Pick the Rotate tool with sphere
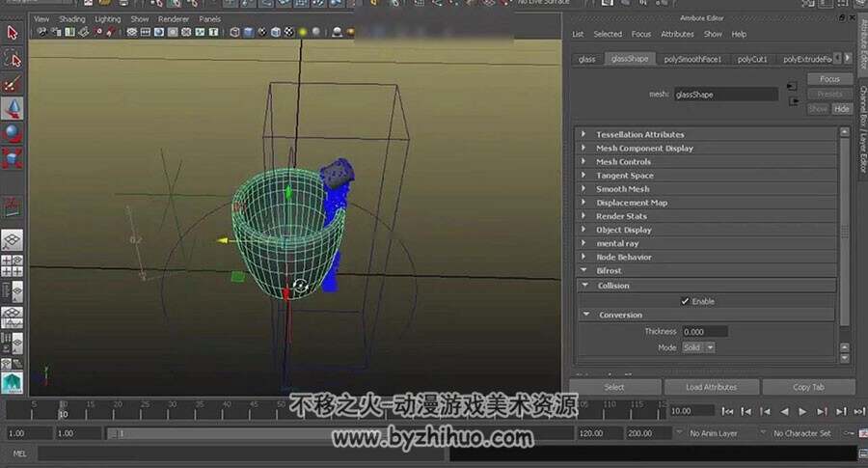Image resolution: width=868 pixels, height=468 pixels. (x=13, y=133)
